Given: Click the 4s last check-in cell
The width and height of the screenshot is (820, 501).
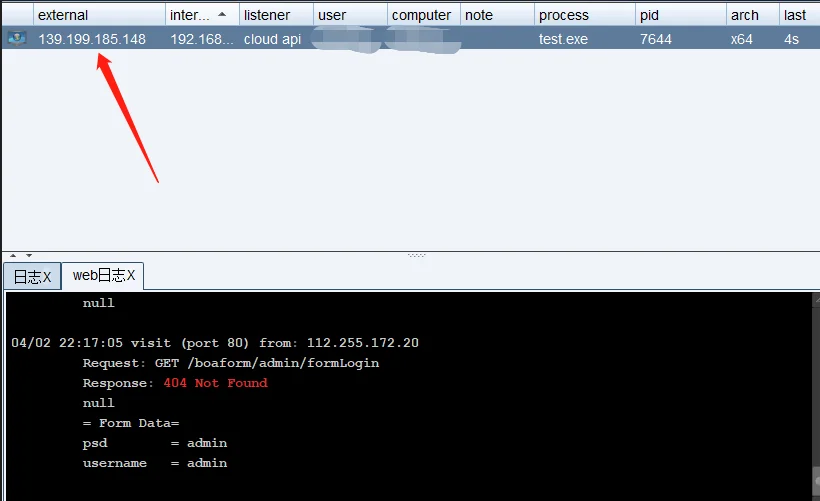Looking at the screenshot, I should [x=791, y=39].
